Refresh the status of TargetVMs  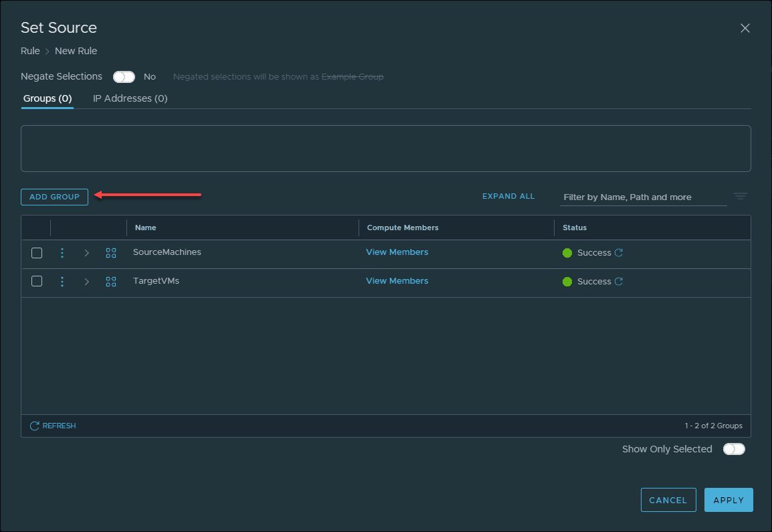(619, 282)
